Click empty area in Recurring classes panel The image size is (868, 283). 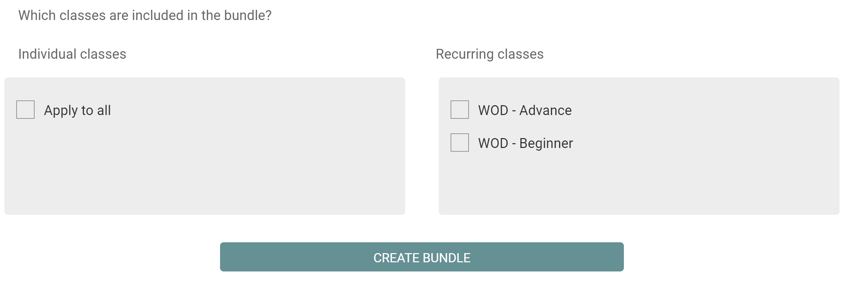pos(639,183)
